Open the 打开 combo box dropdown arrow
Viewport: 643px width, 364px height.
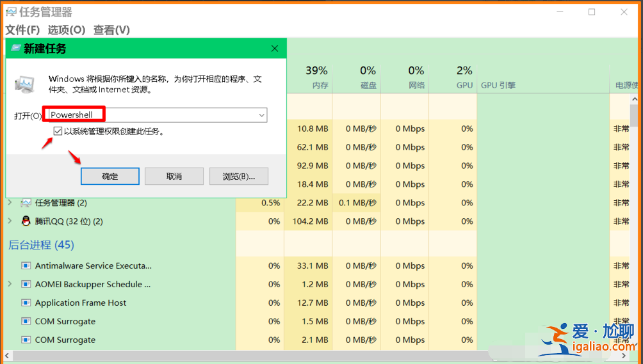(x=261, y=115)
